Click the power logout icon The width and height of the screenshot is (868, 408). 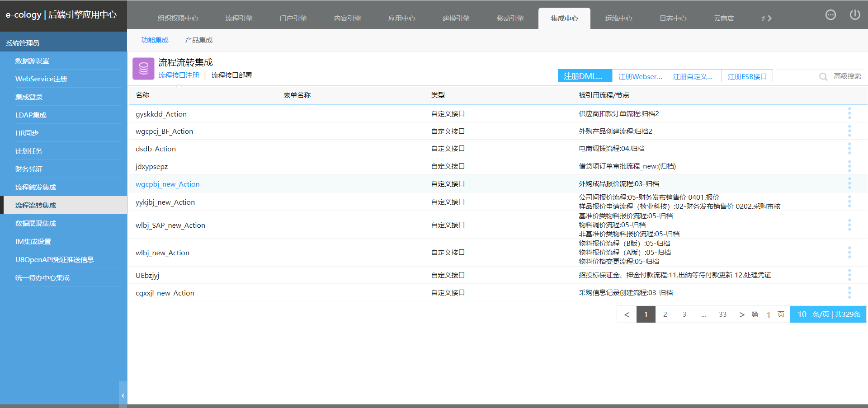coord(855,15)
